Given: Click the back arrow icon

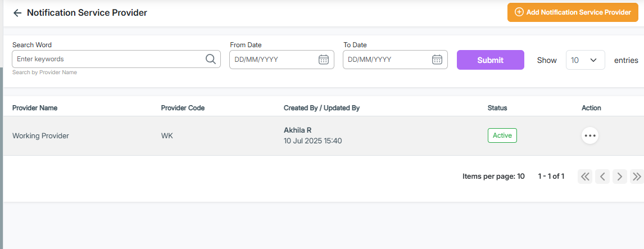Looking at the screenshot, I should [x=17, y=13].
